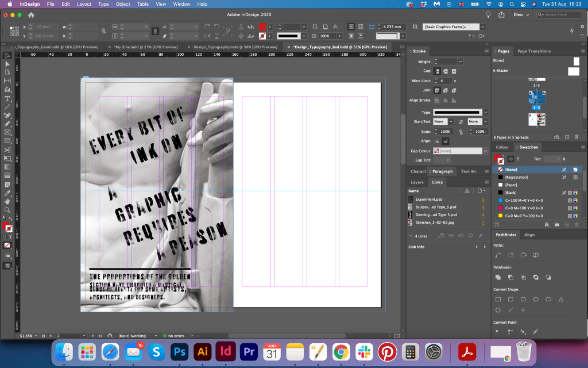Image resolution: width=588 pixels, height=368 pixels.
Task: Choose the Hand tool
Action: pos(7,201)
